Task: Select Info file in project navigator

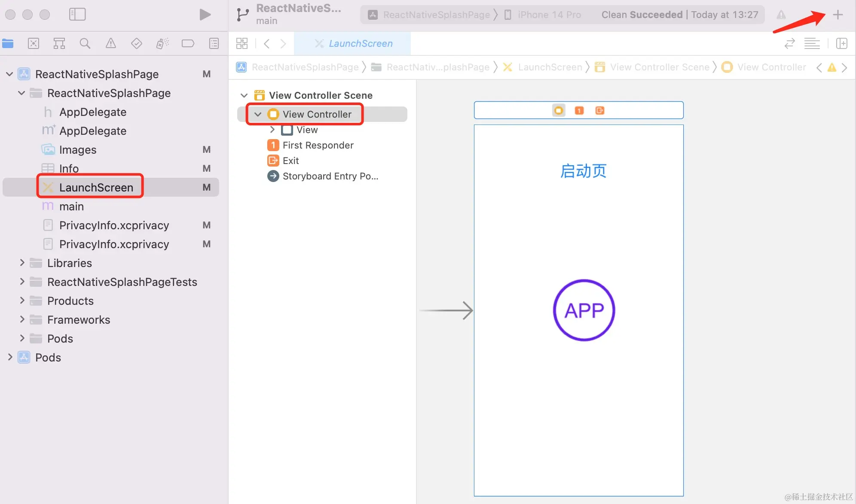Action: pyautogui.click(x=69, y=168)
